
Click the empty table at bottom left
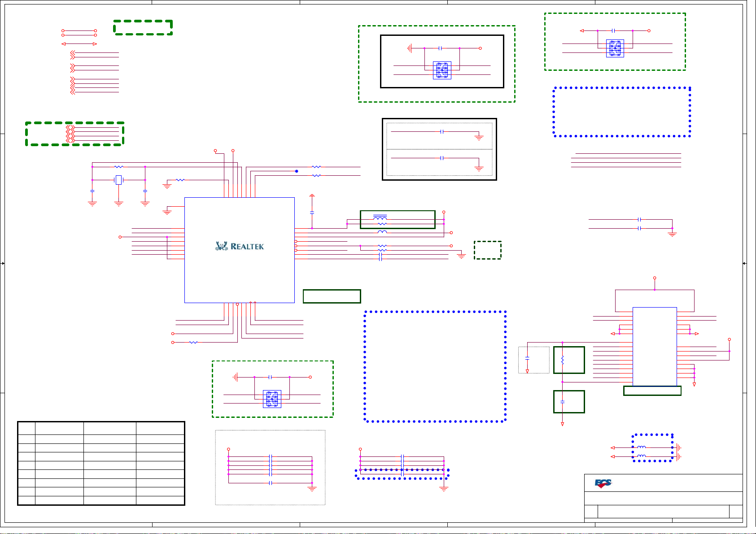[x=101, y=463]
